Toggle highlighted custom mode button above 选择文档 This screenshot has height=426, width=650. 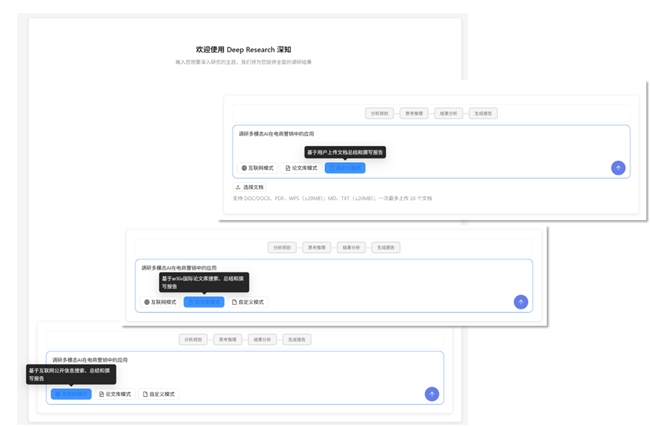coord(345,168)
